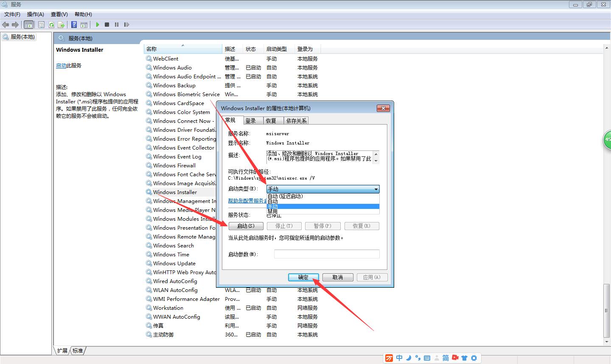
Task: Choose 禁用 from startup type list
Action: pos(323,211)
